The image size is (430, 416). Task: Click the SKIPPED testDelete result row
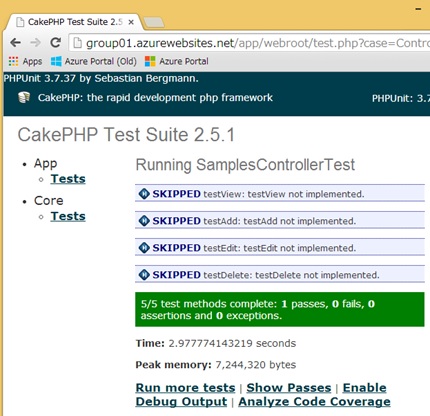(280, 275)
